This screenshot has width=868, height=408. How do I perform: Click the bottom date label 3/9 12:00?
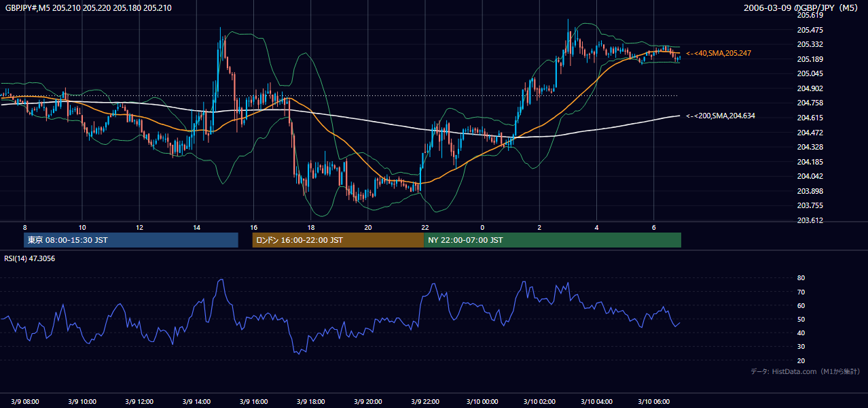(139, 402)
